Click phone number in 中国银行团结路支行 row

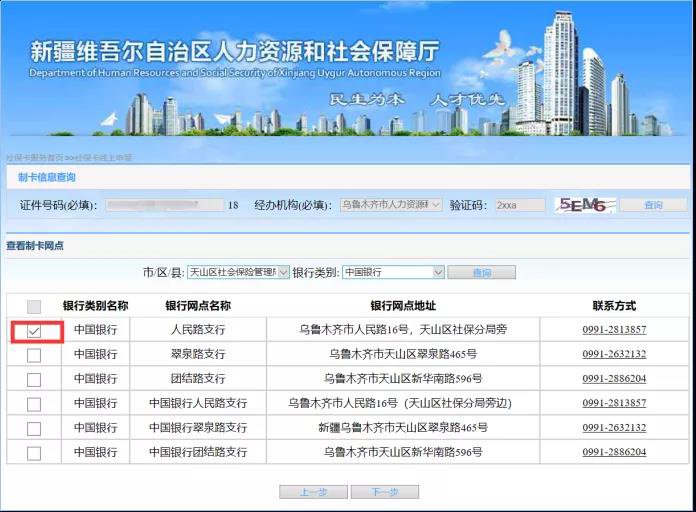[614, 453]
